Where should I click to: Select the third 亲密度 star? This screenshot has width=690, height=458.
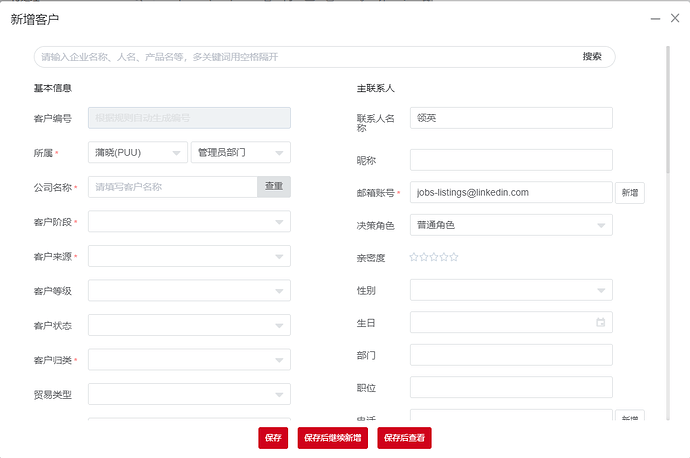(x=434, y=257)
